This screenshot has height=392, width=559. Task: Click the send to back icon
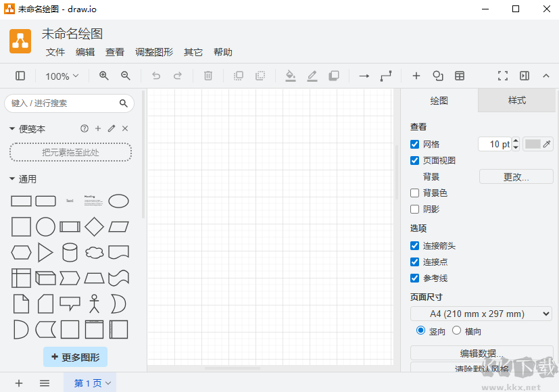[260, 76]
